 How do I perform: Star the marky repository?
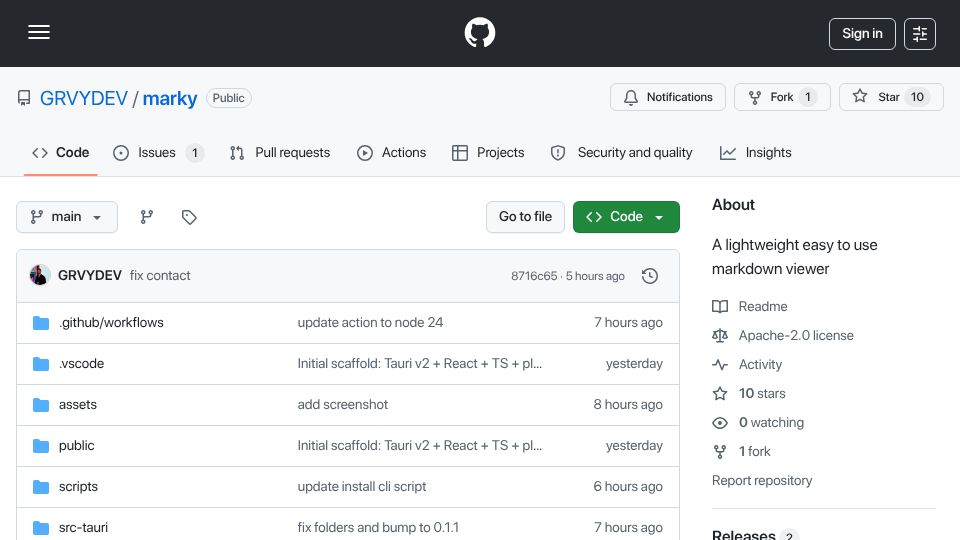891,97
